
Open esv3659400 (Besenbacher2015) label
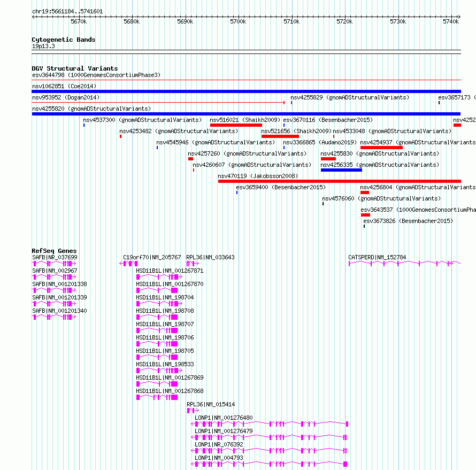point(281,187)
